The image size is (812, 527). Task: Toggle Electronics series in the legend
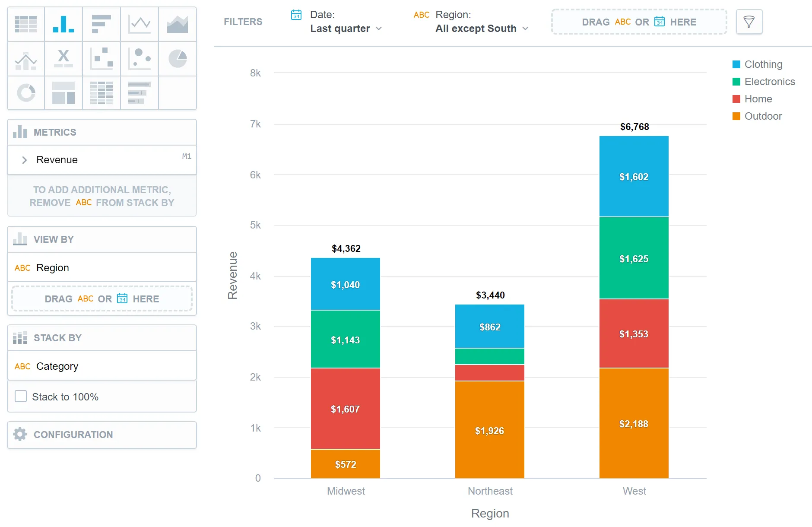(769, 82)
